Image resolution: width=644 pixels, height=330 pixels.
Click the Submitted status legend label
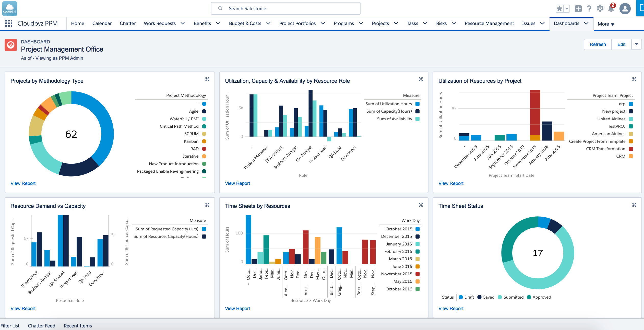tap(514, 297)
